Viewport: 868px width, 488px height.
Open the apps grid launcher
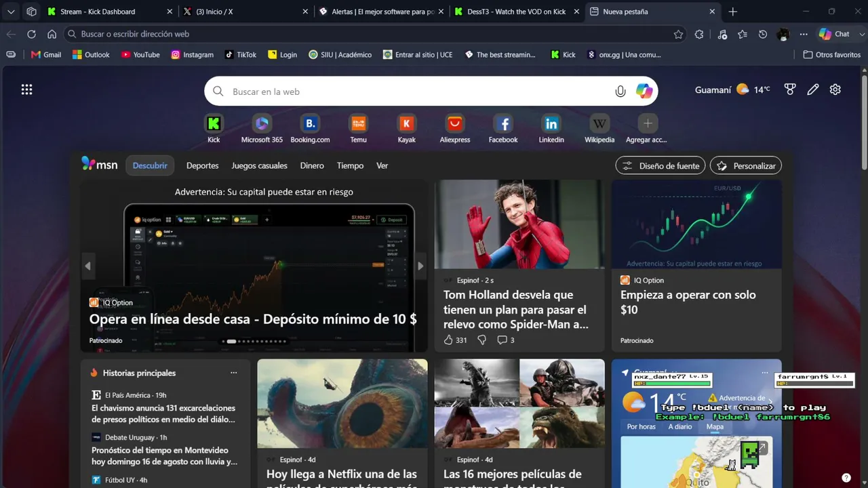[x=26, y=89]
